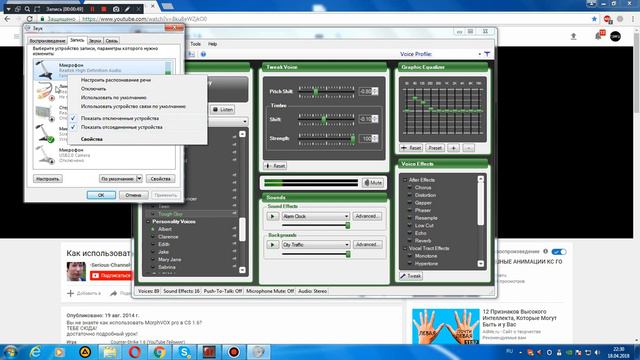Toggle YouTube autoplay switch
The width and height of the screenshot is (640, 360).
[558, 251]
